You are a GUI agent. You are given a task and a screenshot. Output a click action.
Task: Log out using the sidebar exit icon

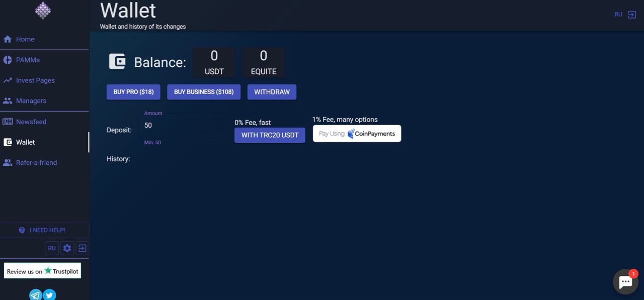tap(82, 248)
